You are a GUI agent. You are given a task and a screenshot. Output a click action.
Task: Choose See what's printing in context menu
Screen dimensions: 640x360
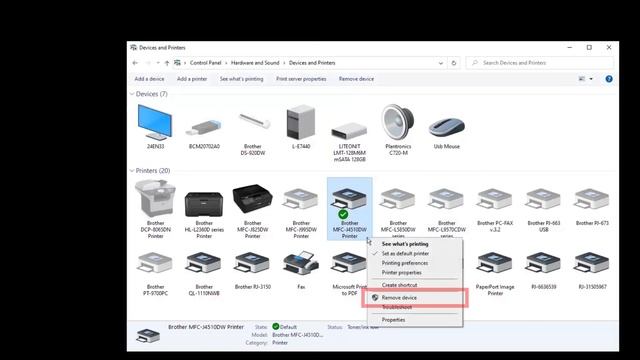click(405, 244)
